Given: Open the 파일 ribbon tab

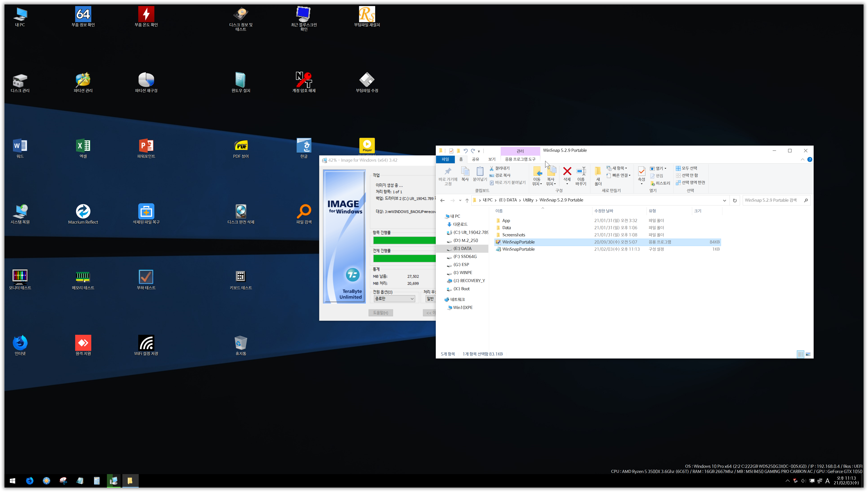Looking at the screenshot, I should coord(445,159).
